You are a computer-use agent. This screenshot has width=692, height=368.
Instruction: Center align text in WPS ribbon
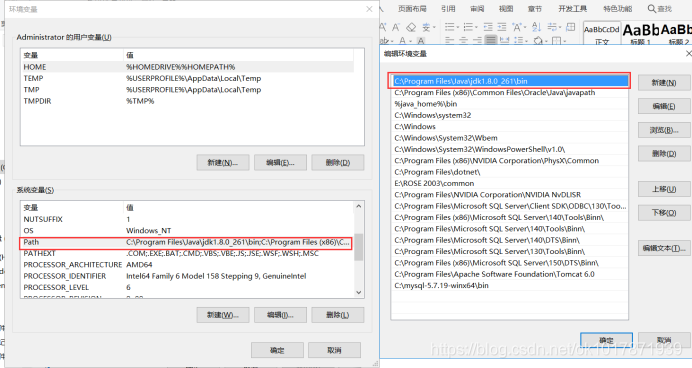[x=463, y=40]
